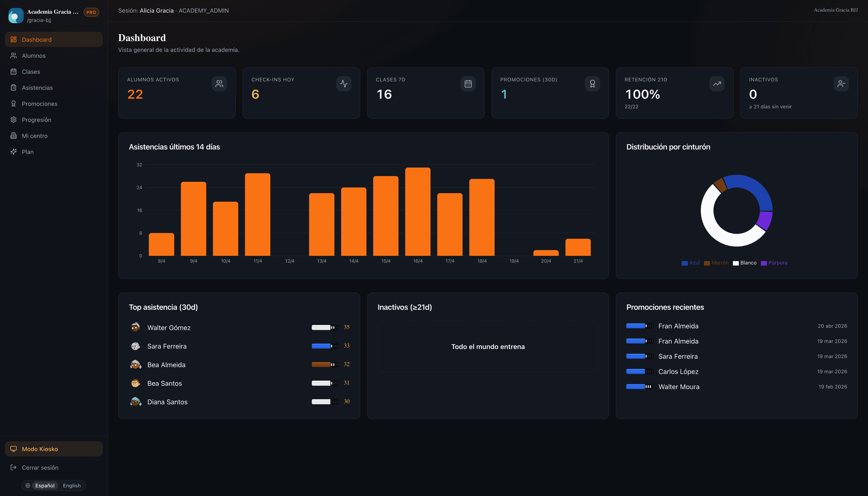The width and height of the screenshot is (868, 496).
Task: Click the Inactivos user-minus icon
Action: click(x=841, y=84)
